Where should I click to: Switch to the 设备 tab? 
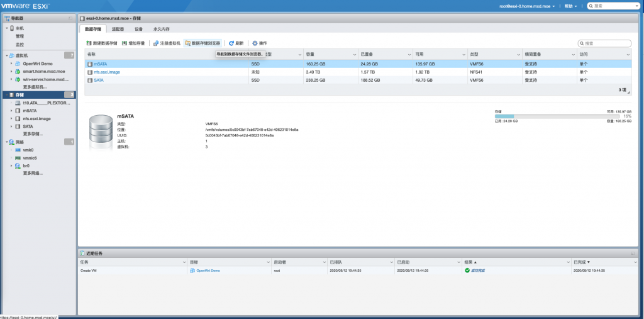139,29
